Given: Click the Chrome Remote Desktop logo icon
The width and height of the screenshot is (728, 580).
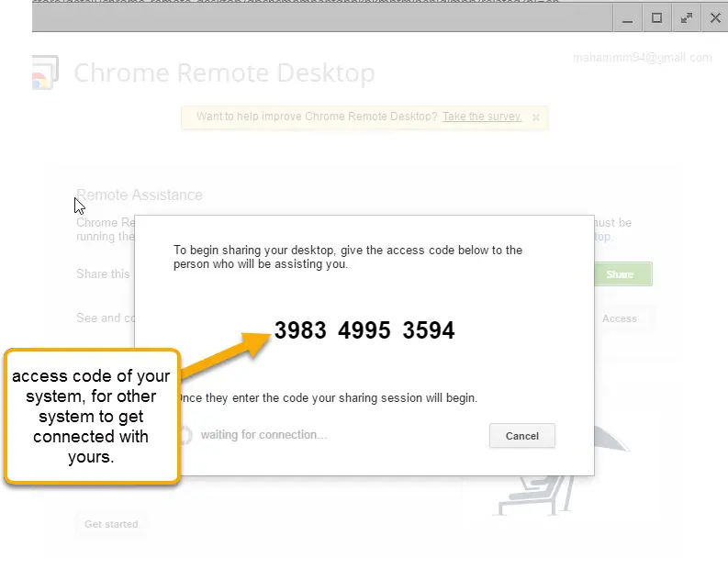Looking at the screenshot, I should 46,72.
